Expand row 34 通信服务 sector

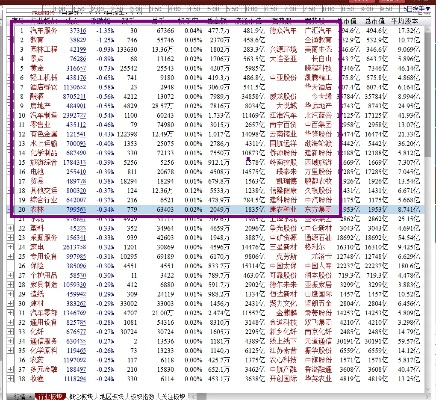click(10, 341)
